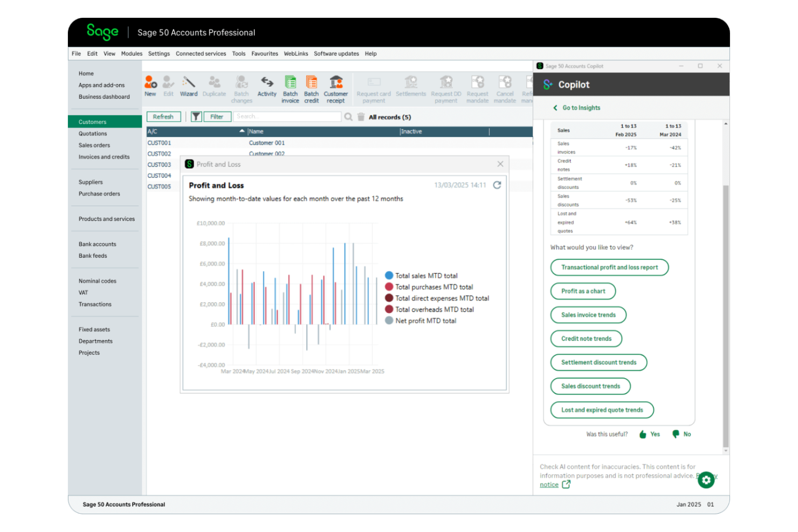Open the File menu
798x532 pixels.
pyautogui.click(x=76, y=54)
